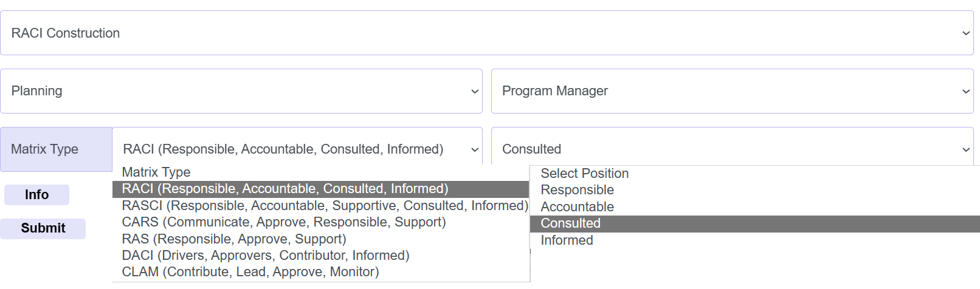The image size is (980, 289).
Task: Choose CLAM (Contribute, Lead, Approve, Monitor)
Action: pyautogui.click(x=250, y=272)
